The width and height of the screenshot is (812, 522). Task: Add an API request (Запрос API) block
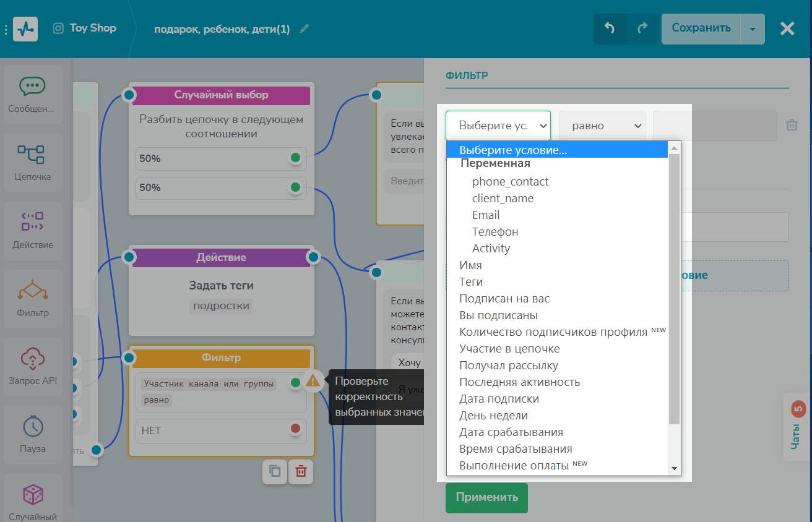pyautogui.click(x=32, y=366)
